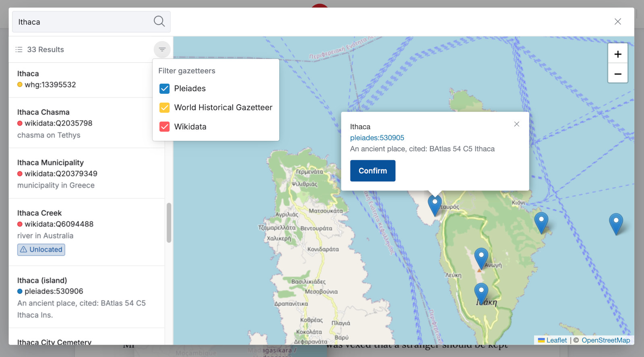Close the Ithaca map popup

click(517, 124)
